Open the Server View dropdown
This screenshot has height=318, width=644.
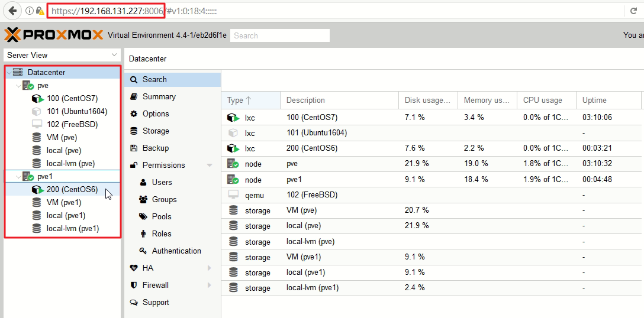tap(114, 55)
